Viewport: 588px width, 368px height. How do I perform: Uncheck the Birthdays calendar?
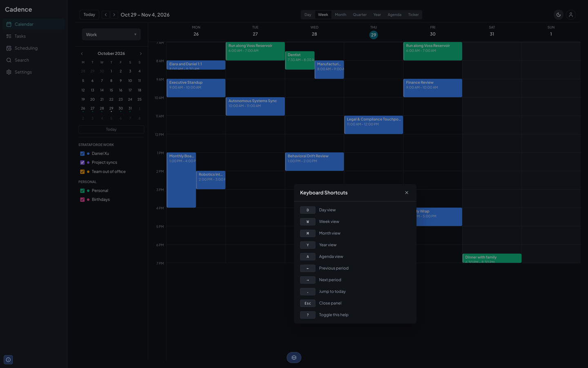82,200
